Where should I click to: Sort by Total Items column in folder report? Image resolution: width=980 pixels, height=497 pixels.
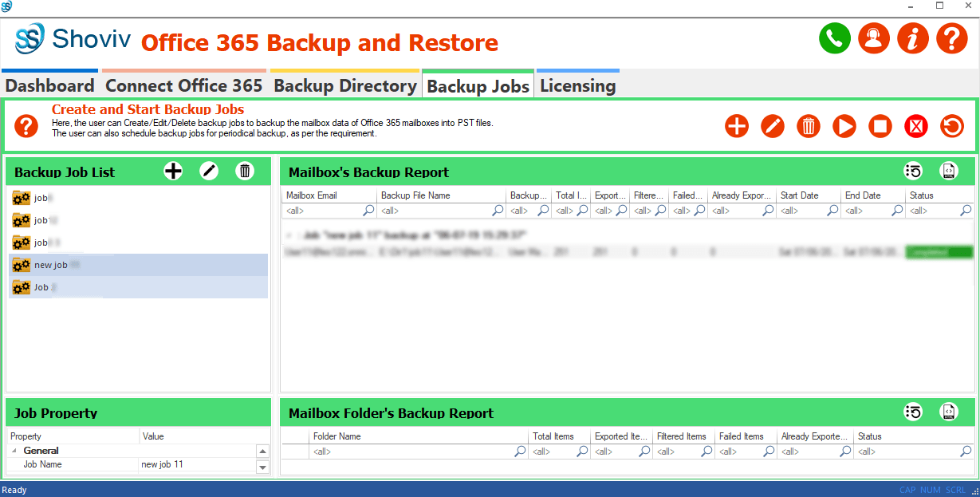(x=560, y=436)
